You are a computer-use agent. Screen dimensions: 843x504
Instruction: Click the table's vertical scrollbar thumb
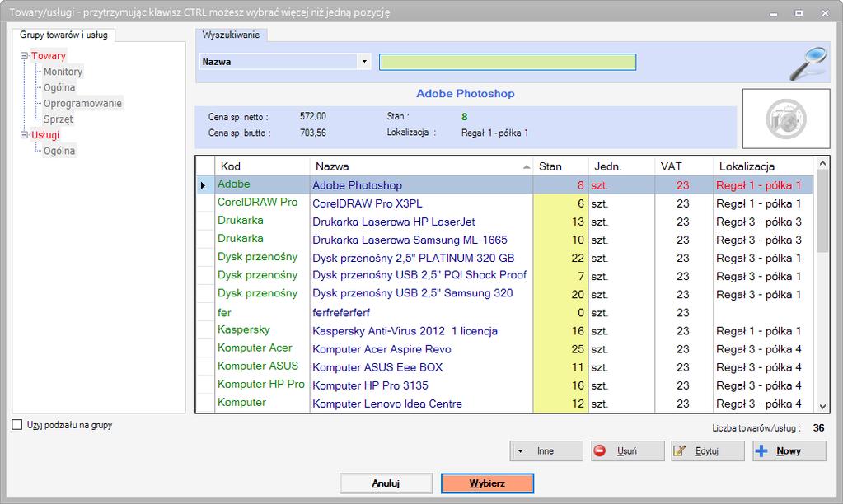coord(822,211)
